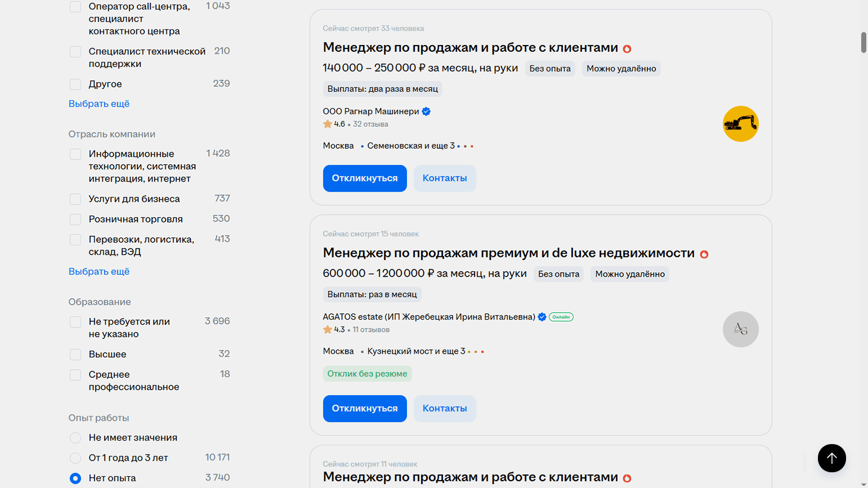This screenshot has height=488, width=868.
Task: Check the Высшее education checkbox
Action: (x=76, y=354)
